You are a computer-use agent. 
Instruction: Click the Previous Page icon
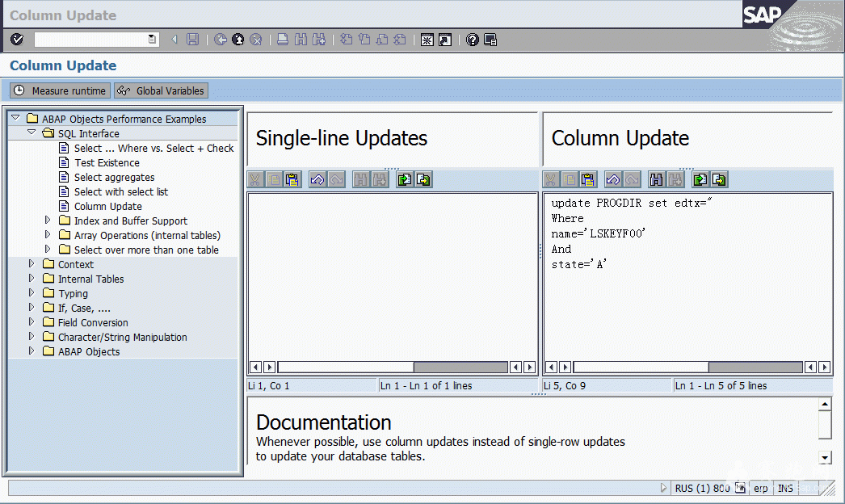point(364,40)
